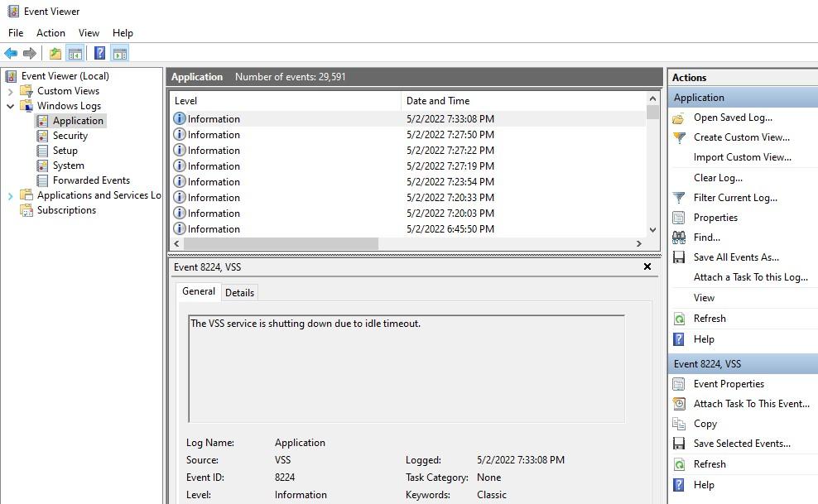Select event logged at 7:20:33 PM
The image size is (818, 504).
point(408,198)
